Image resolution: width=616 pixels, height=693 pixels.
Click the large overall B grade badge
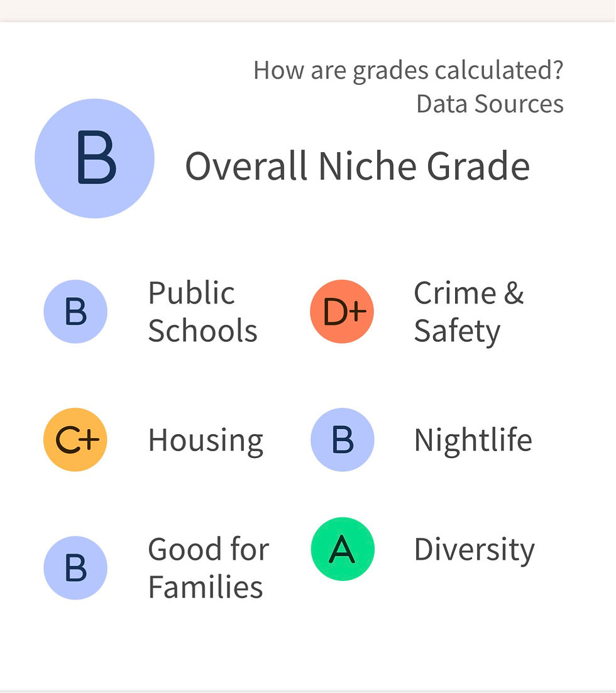click(x=95, y=158)
